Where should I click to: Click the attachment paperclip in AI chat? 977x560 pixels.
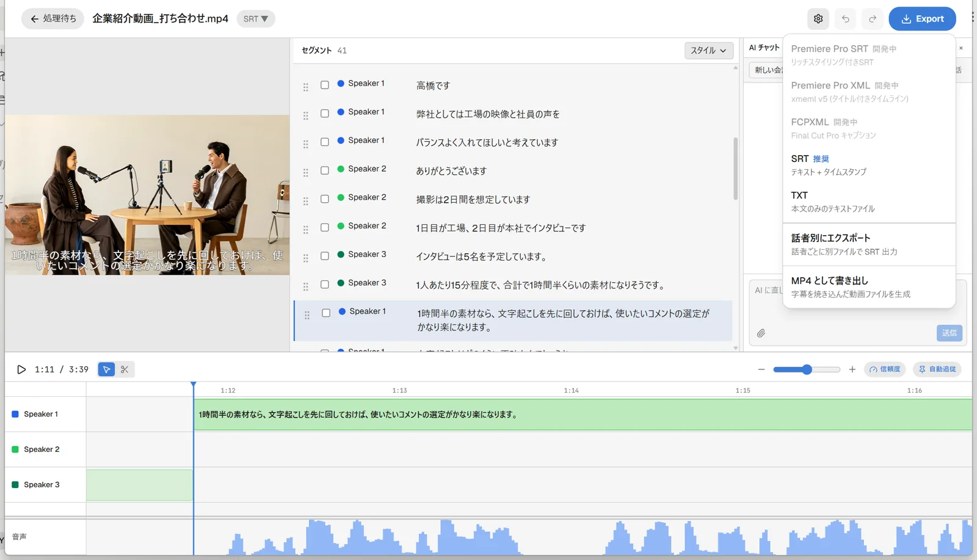(761, 333)
